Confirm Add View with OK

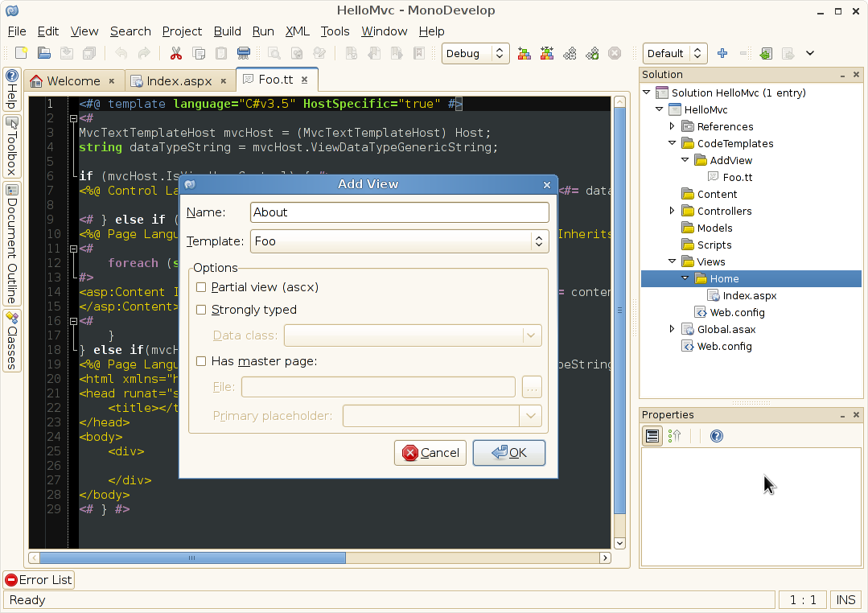point(508,452)
